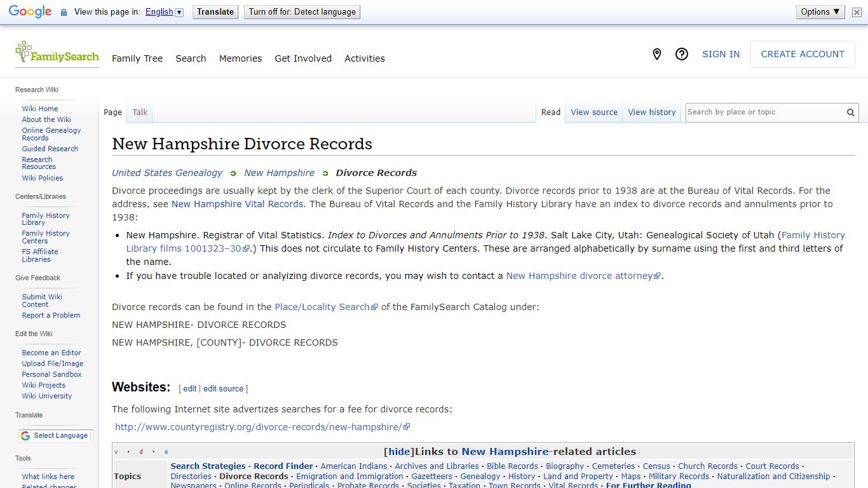Screen dimensions: 868x488
Task: Click the Translate button
Action: pyautogui.click(x=215, y=12)
